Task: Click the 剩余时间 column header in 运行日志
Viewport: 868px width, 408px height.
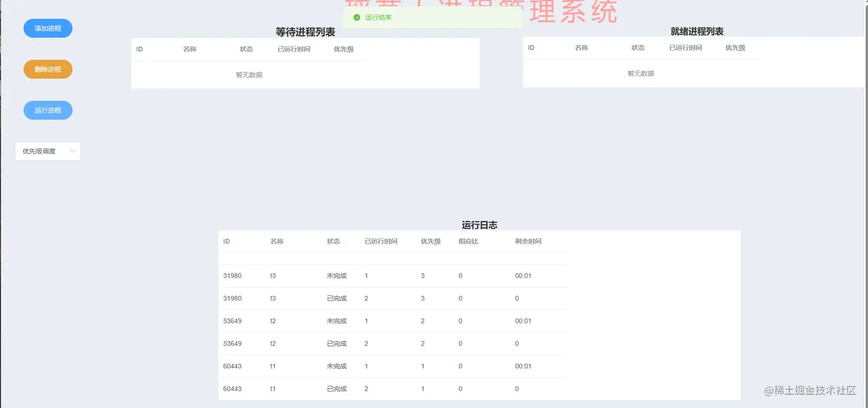Action: [x=528, y=241]
